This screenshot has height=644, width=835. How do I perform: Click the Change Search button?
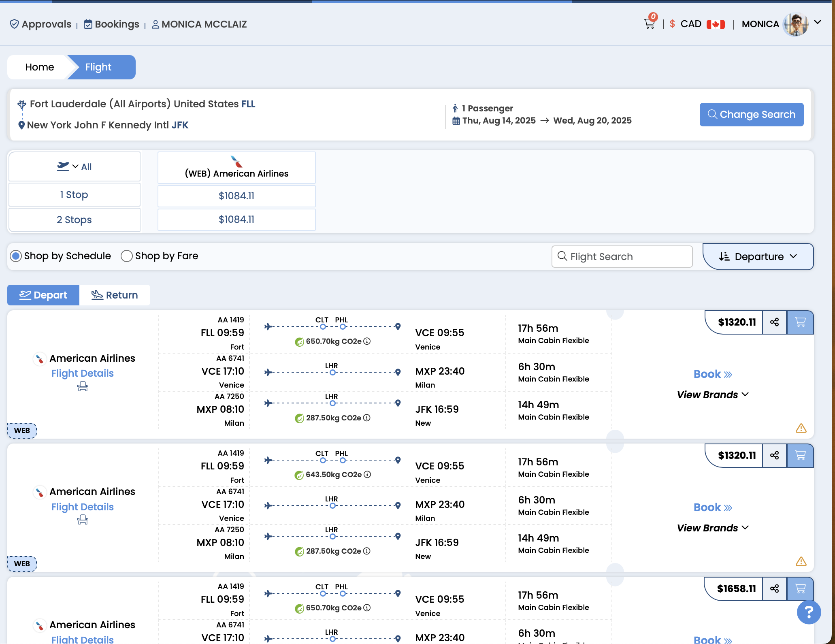coord(752,115)
